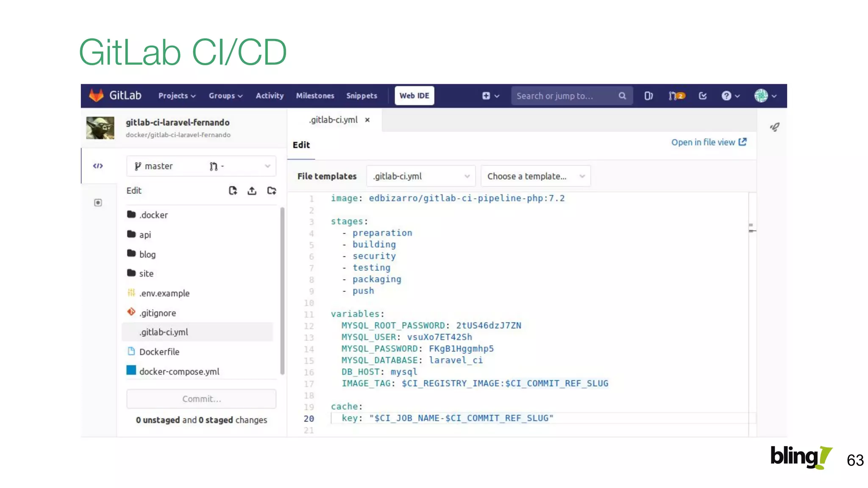Click the MYSQL_ROOT_PASSWORD variable line
The image size is (868, 488).
[431, 325]
